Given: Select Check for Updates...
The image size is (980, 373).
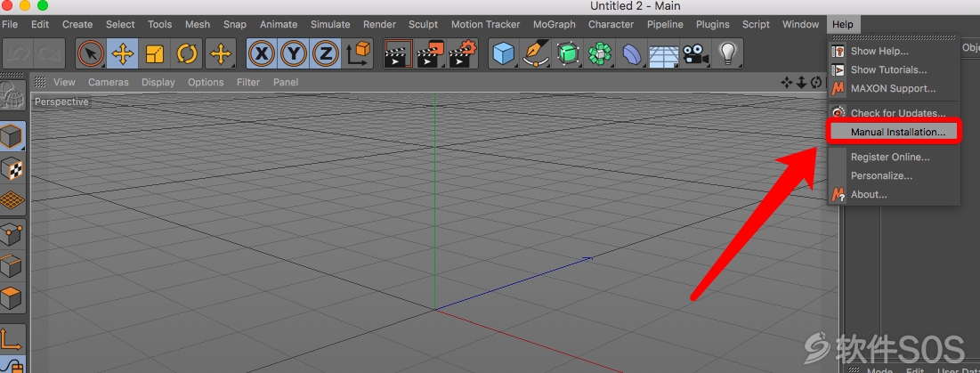Looking at the screenshot, I should click(x=894, y=113).
